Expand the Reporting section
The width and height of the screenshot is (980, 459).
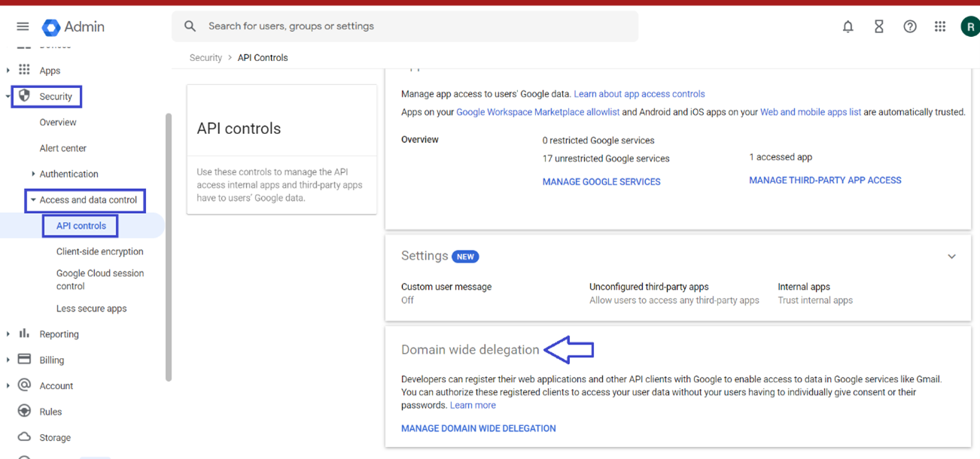(x=8, y=334)
